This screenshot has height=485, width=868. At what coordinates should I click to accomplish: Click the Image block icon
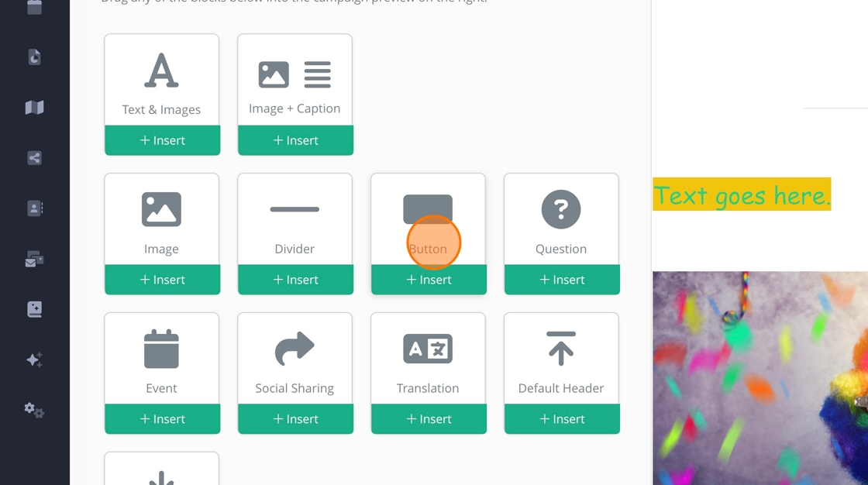161,209
